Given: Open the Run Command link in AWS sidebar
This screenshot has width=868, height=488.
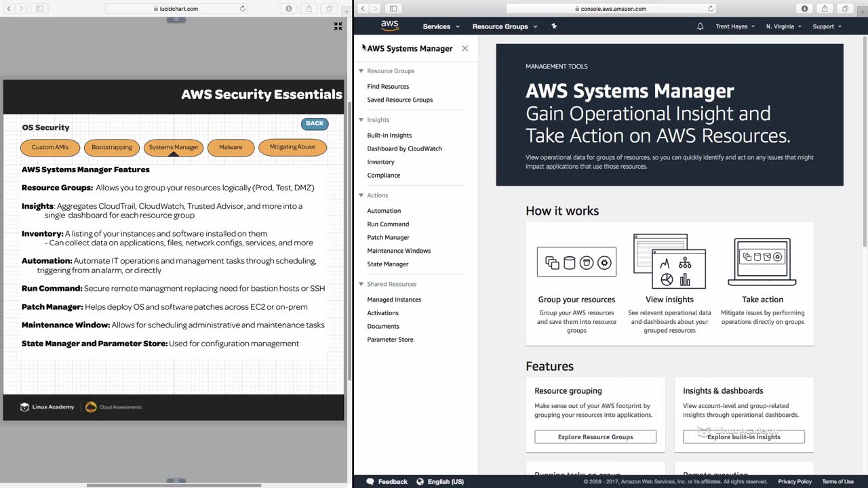Looking at the screenshot, I should (x=388, y=224).
